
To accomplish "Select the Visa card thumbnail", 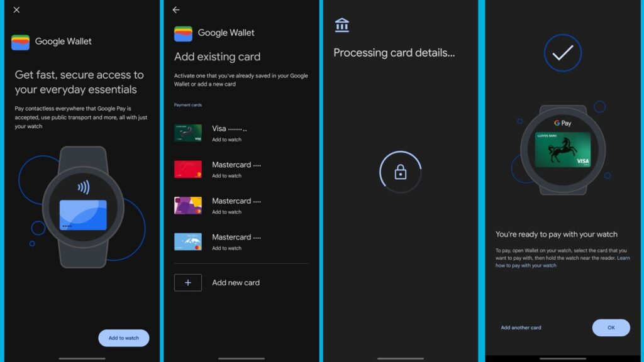I will [x=188, y=133].
